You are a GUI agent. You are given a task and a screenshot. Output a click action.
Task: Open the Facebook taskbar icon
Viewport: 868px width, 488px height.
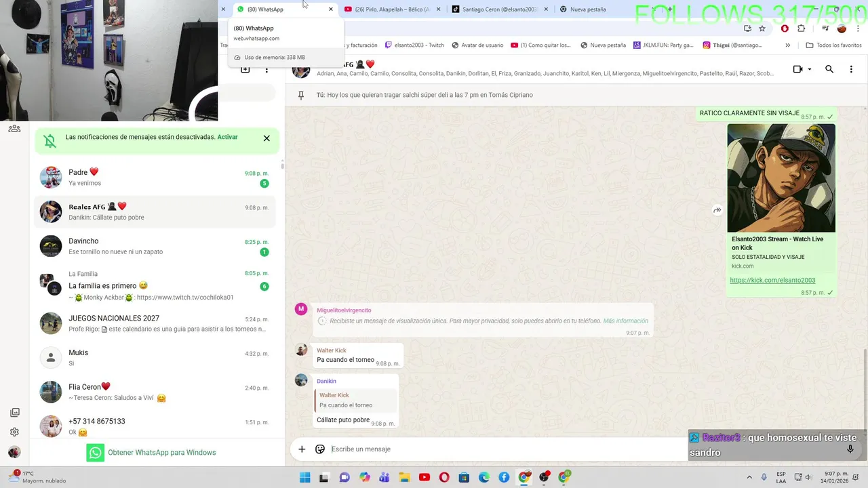(504, 478)
